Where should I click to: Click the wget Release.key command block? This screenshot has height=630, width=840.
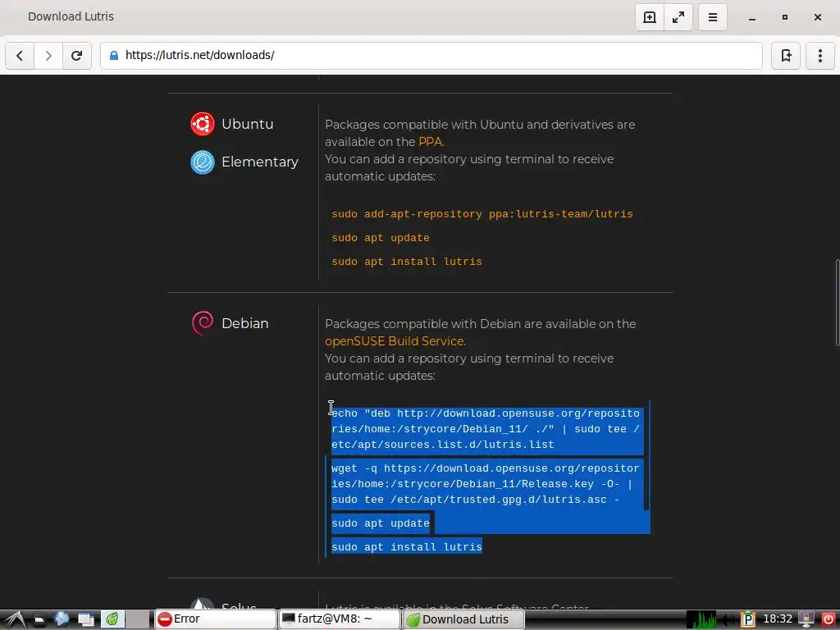click(x=486, y=484)
